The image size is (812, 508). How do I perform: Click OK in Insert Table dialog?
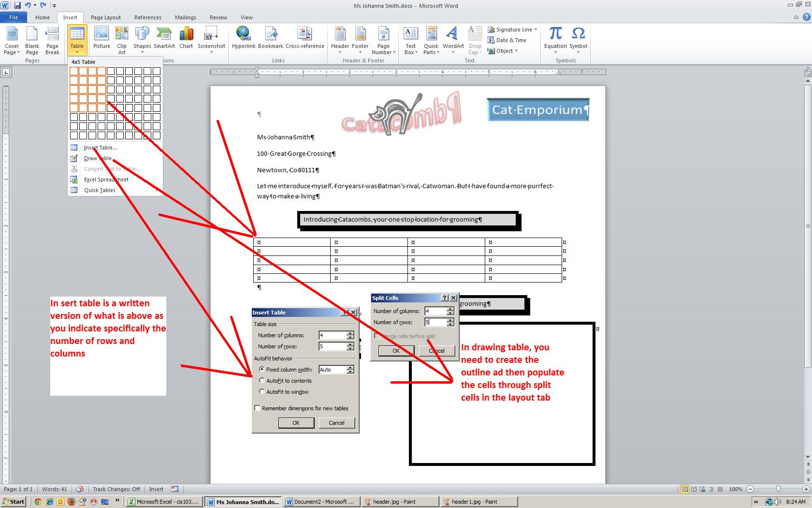(x=296, y=422)
